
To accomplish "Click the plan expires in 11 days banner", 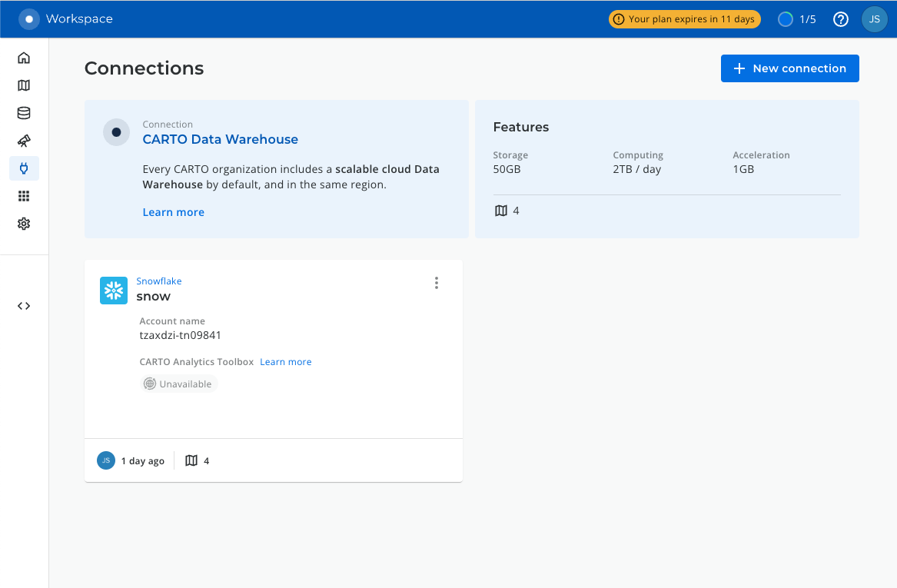I will (684, 19).
